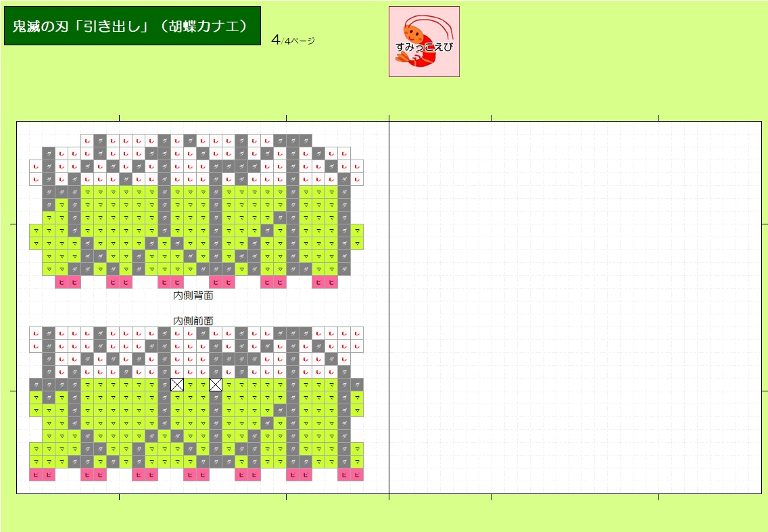Select the 内側背面 label
The height and width of the screenshot is (532, 768).
point(193,295)
